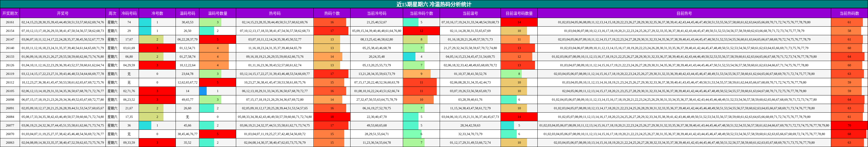Click period number 26098
This screenshot has width=868, height=147.
click(10, 100)
